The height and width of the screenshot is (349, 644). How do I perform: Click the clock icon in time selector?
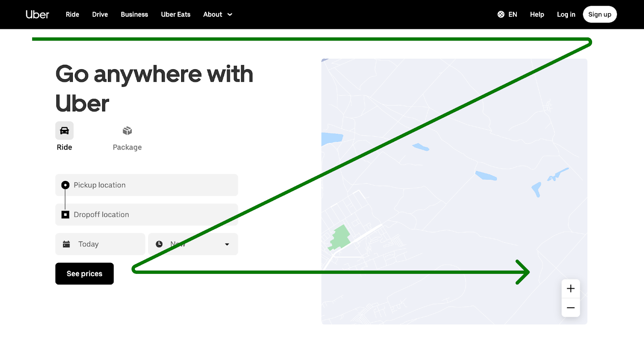coord(159,244)
